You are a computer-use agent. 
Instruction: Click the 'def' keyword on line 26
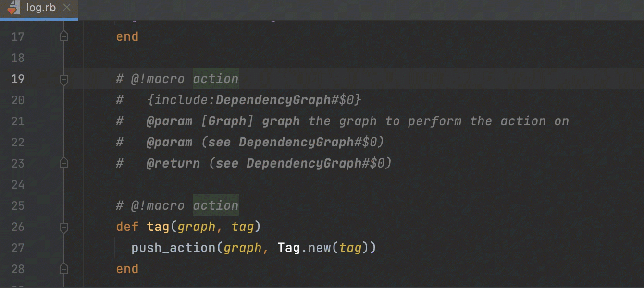point(127,227)
